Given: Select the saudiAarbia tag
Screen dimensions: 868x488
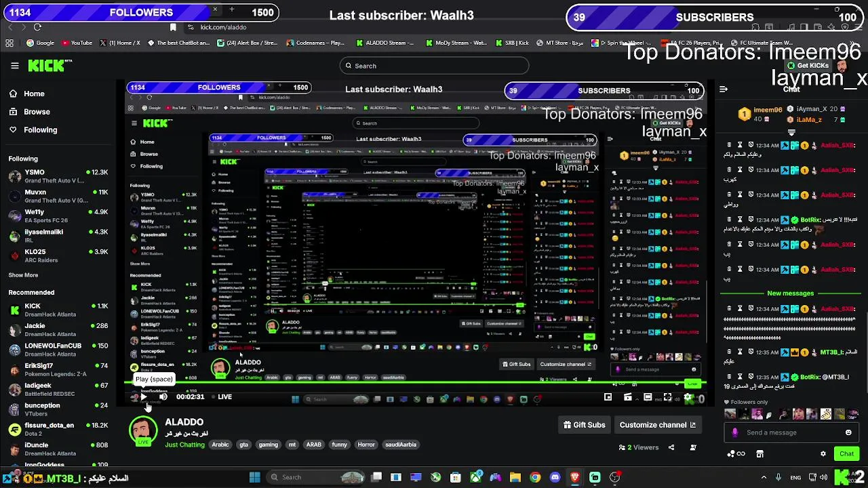Looking at the screenshot, I should 401,445.
